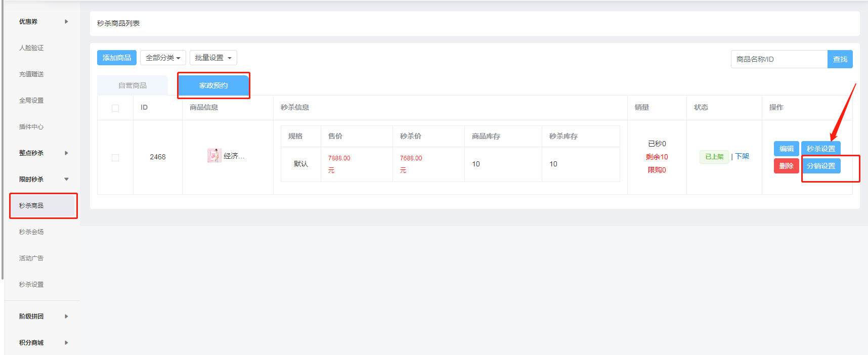Focus the 商品名称/ID search field
868x355 pixels.
click(779, 59)
